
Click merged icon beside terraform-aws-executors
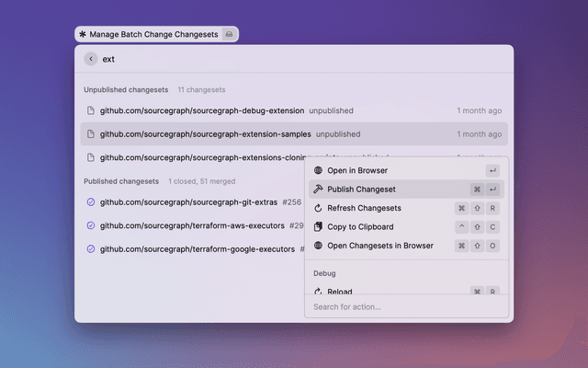pos(90,225)
